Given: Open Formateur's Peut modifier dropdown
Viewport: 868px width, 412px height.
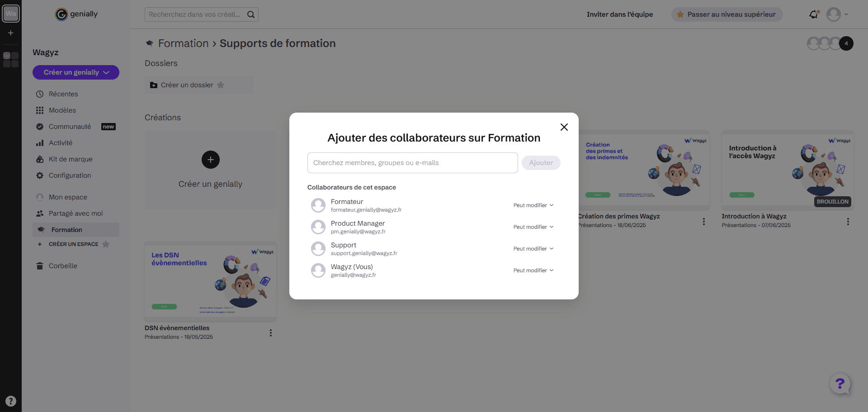Looking at the screenshot, I should (533, 205).
